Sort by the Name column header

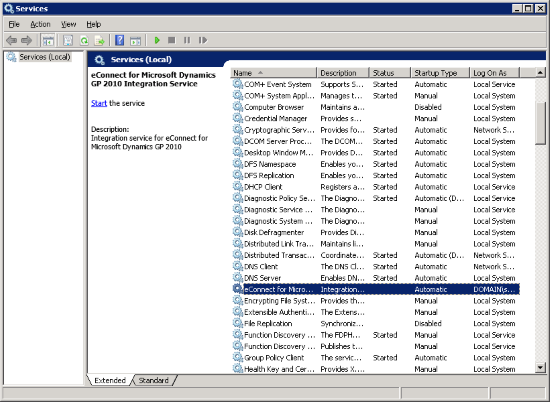pyautogui.click(x=273, y=73)
